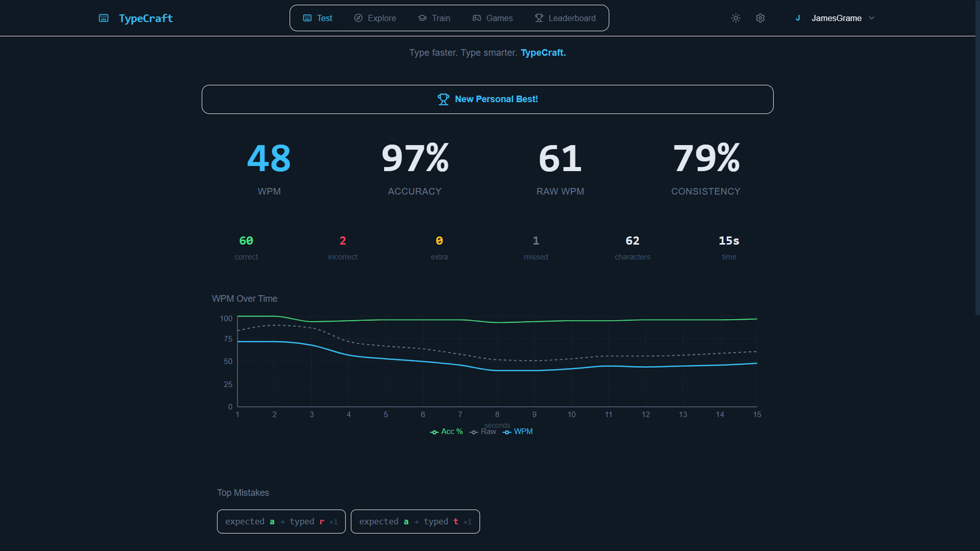Open the JamesGrame username menu

[836, 18]
